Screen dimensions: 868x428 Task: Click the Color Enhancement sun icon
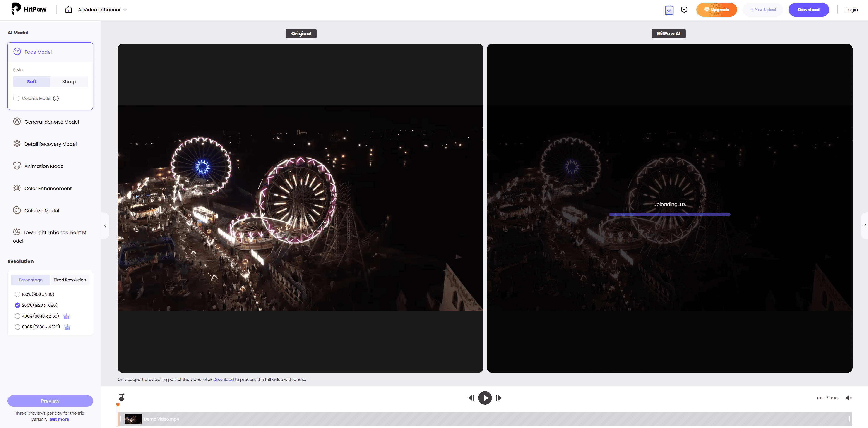click(x=17, y=188)
